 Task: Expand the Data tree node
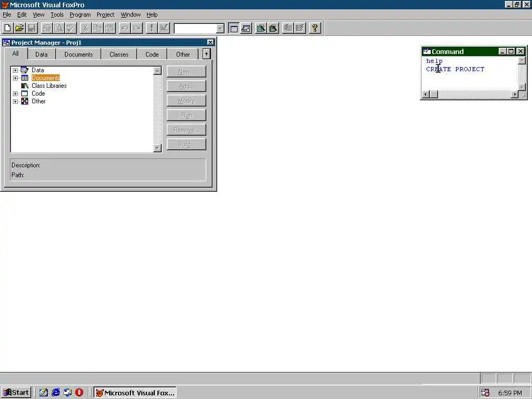click(x=15, y=70)
